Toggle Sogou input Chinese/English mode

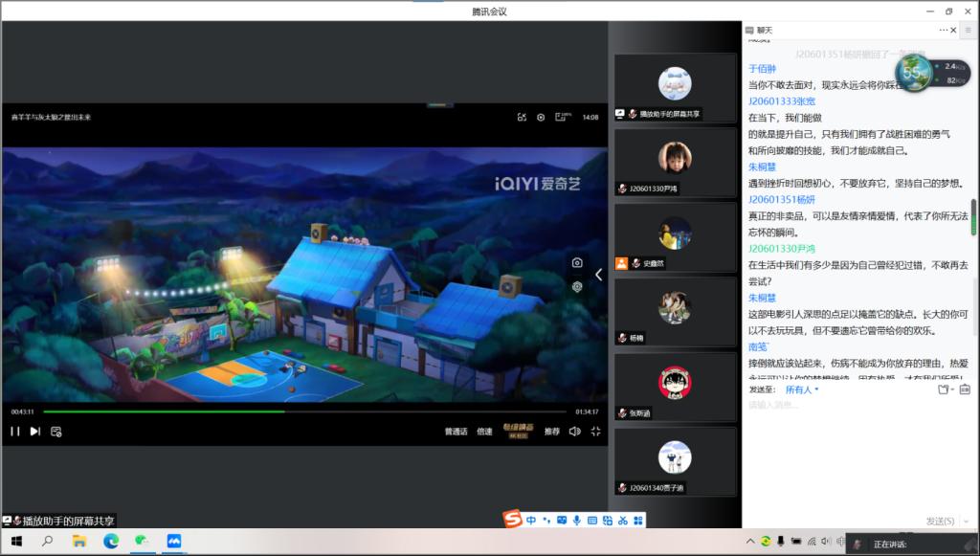pyautogui.click(x=531, y=521)
